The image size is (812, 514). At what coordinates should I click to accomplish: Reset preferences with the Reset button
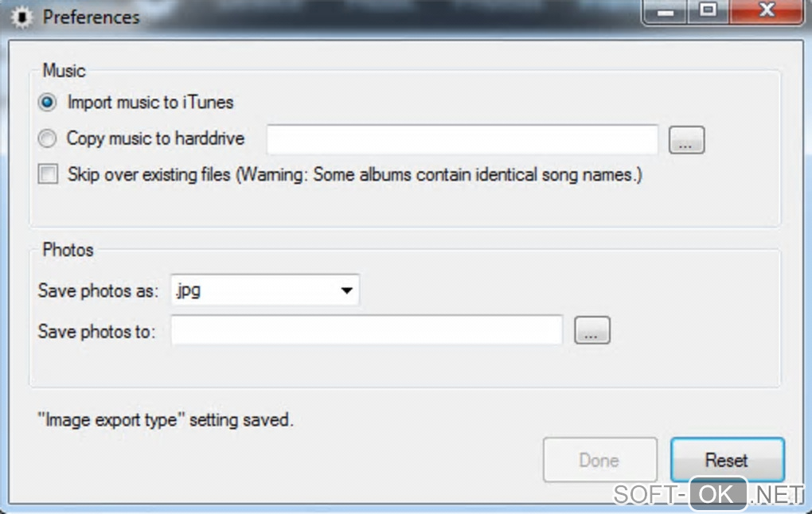pyautogui.click(x=727, y=460)
